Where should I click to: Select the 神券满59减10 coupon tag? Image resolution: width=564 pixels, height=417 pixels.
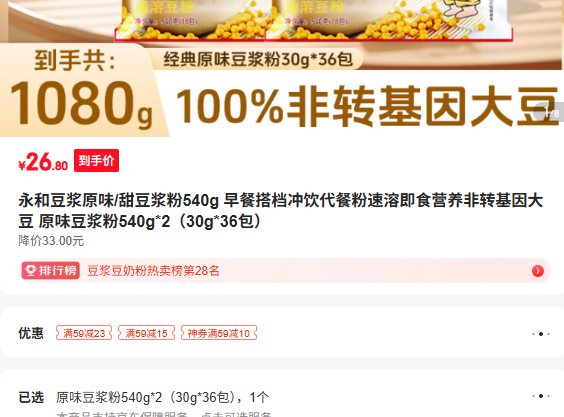[219, 333]
